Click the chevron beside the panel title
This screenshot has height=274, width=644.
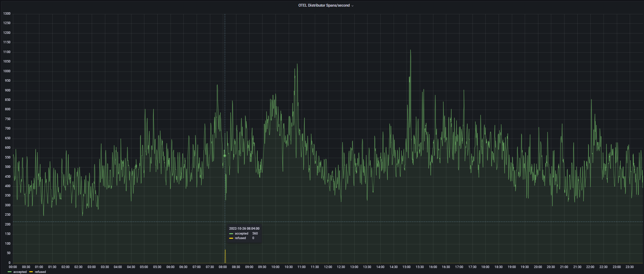[353, 6]
